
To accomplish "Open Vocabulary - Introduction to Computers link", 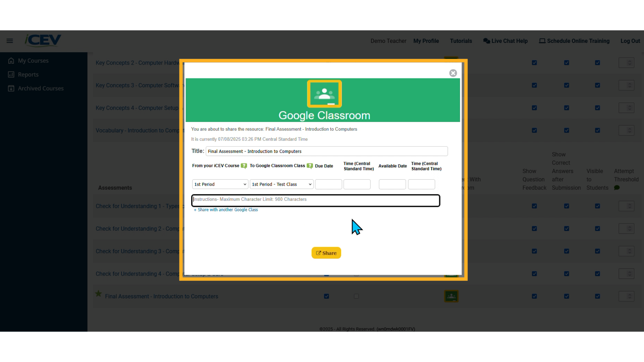I will tap(138, 130).
